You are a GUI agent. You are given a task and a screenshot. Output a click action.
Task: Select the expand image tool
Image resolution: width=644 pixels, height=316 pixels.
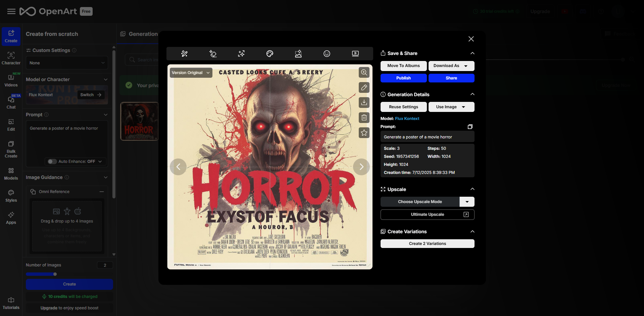(241, 53)
